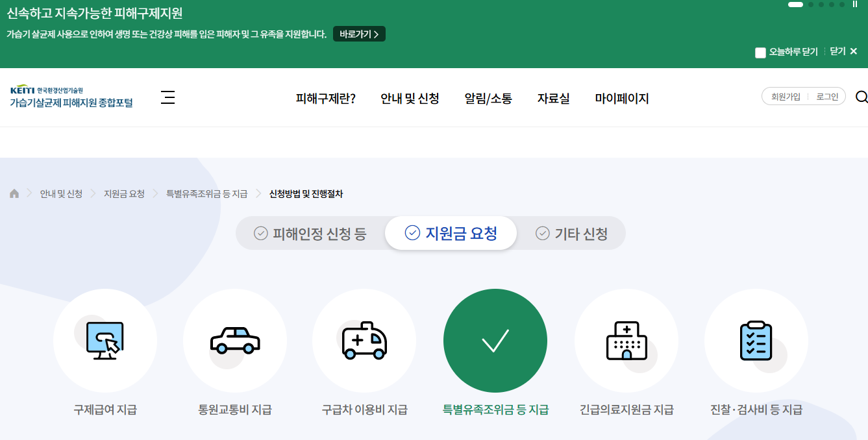Go to the second banner slide dot

pyautogui.click(x=811, y=5)
